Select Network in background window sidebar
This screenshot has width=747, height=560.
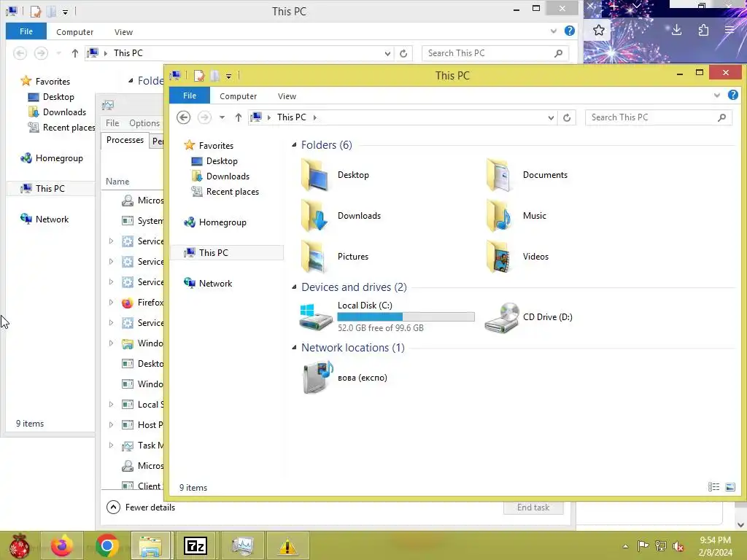point(44,219)
